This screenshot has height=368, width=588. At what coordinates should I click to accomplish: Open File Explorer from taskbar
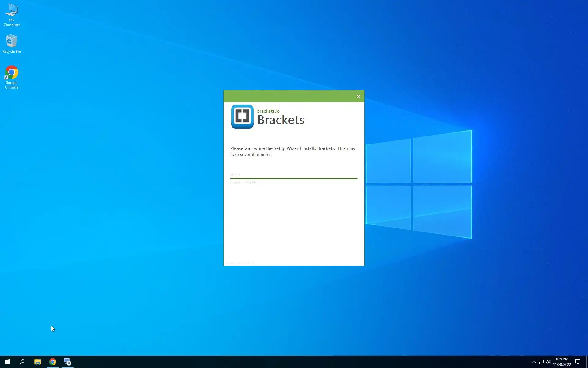pyautogui.click(x=37, y=362)
